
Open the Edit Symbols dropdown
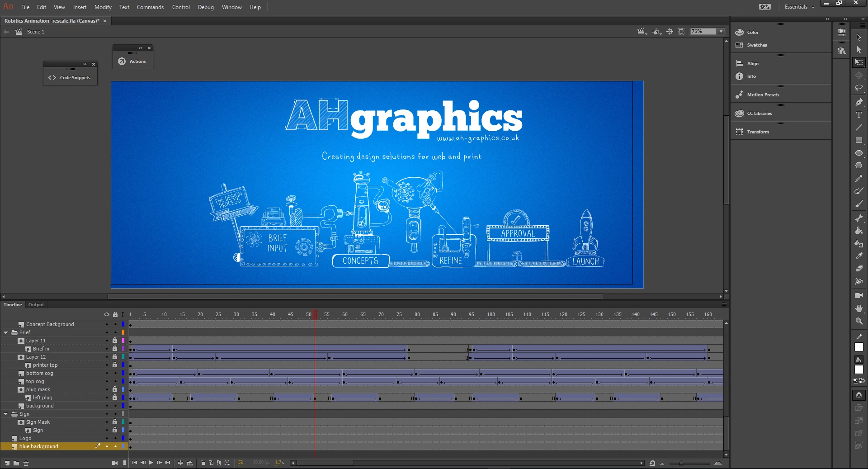(x=656, y=32)
